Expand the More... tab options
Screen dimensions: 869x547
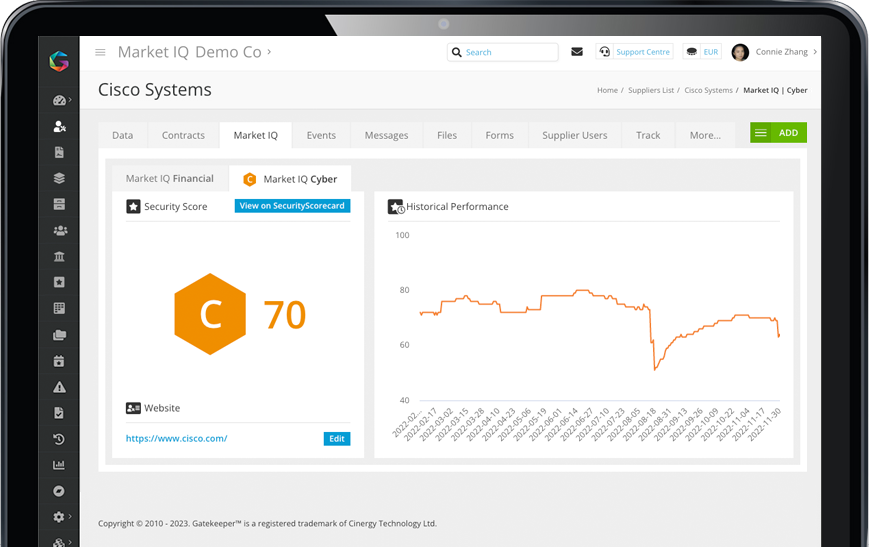pos(705,135)
